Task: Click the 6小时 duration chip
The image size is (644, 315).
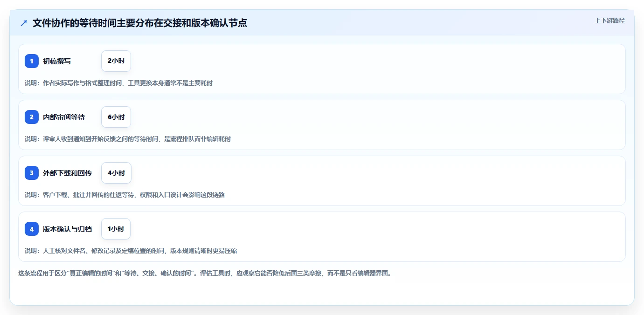Action: tap(116, 117)
